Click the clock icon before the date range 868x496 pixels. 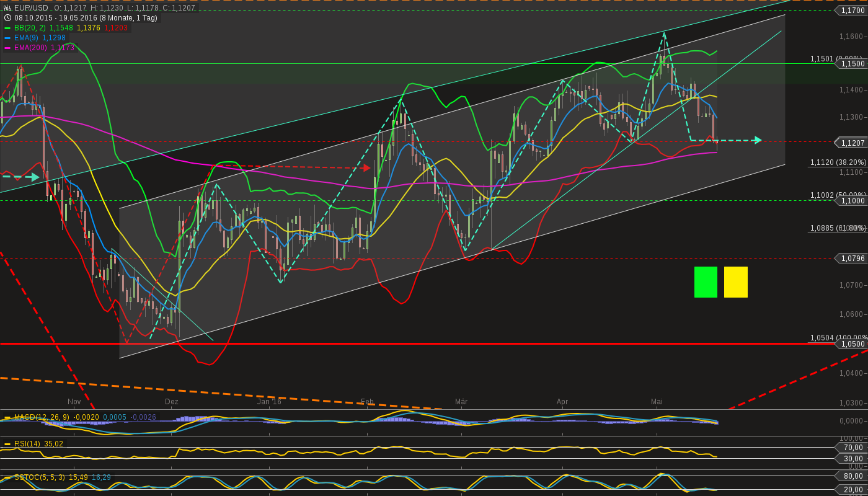point(7,18)
